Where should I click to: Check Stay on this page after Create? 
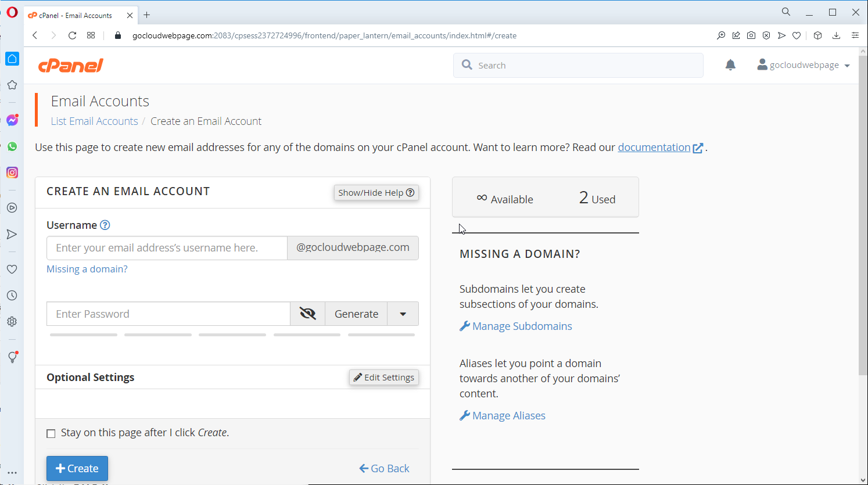coord(51,433)
